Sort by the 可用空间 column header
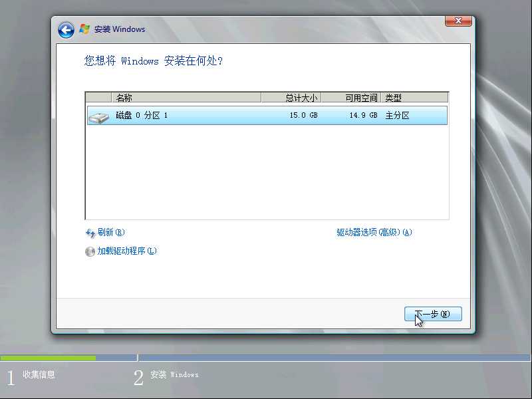 pos(351,98)
